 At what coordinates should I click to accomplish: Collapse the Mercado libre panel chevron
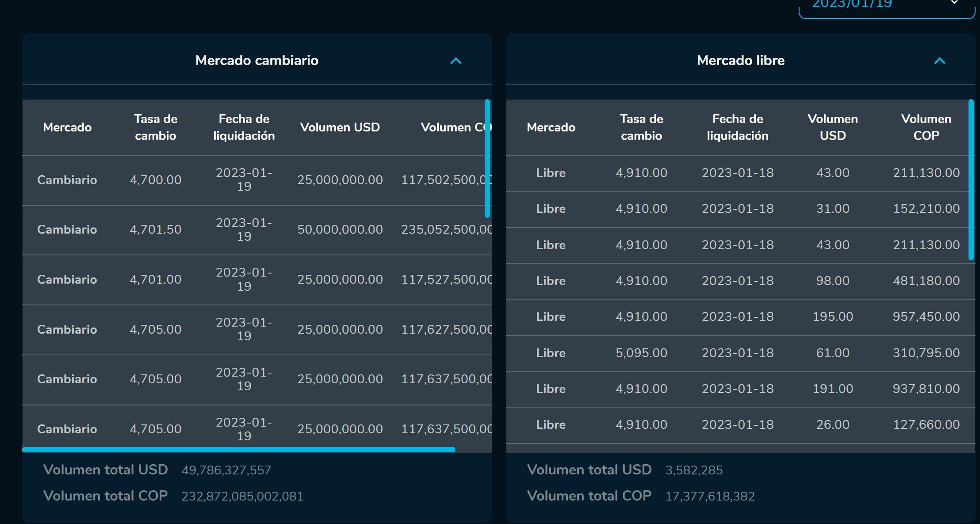pos(939,61)
